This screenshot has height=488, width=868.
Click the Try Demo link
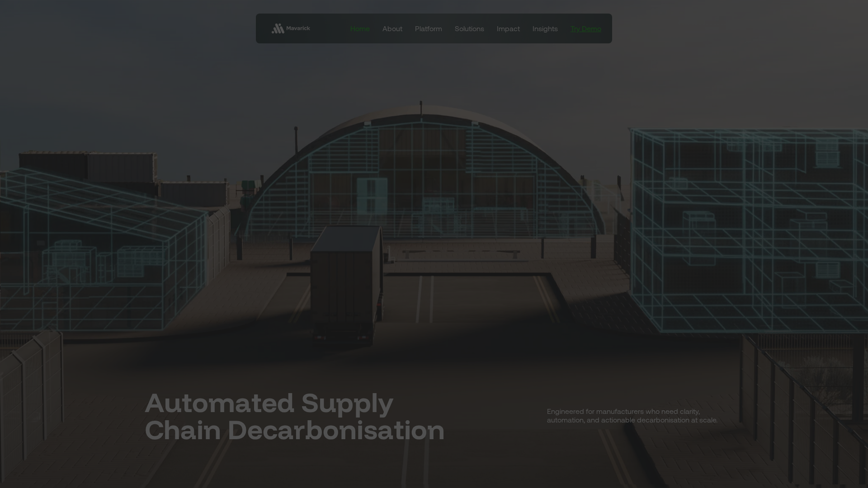[x=585, y=29]
